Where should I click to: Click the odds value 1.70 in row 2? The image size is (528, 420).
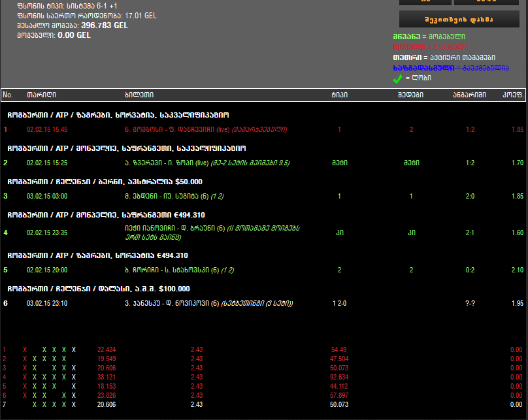pos(518,163)
